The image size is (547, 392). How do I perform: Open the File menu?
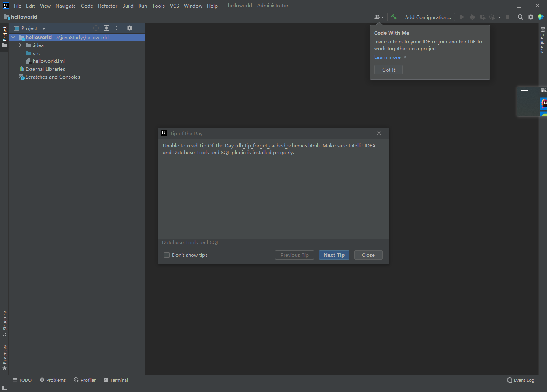pyautogui.click(x=17, y=6)
